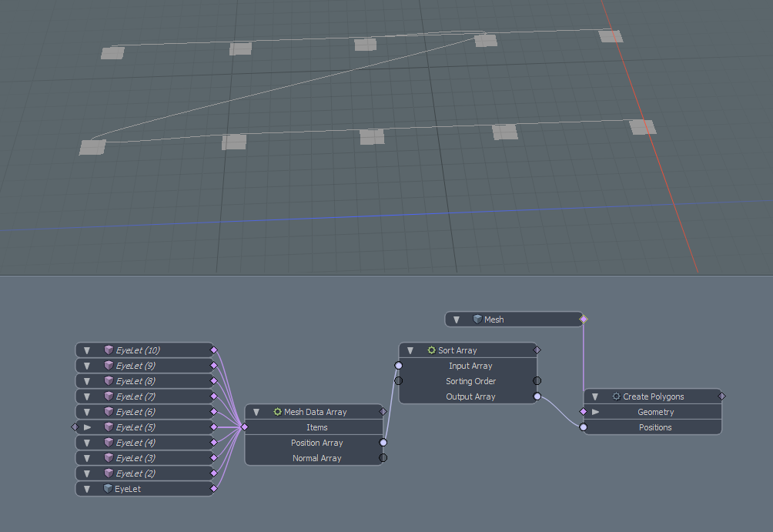The image size is (773, 532).
Task: Select the Items row in Mesh Data Array
Action: pyautogui.click(x=316, y=427)
